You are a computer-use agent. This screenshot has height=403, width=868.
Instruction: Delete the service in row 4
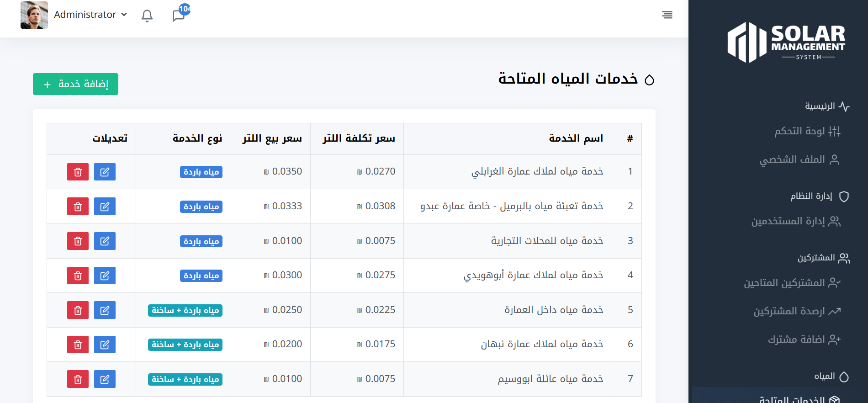(78, 276)
